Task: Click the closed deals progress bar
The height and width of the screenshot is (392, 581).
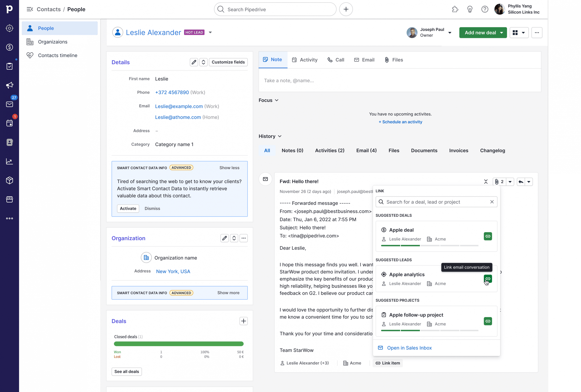Action: (179, 343)
